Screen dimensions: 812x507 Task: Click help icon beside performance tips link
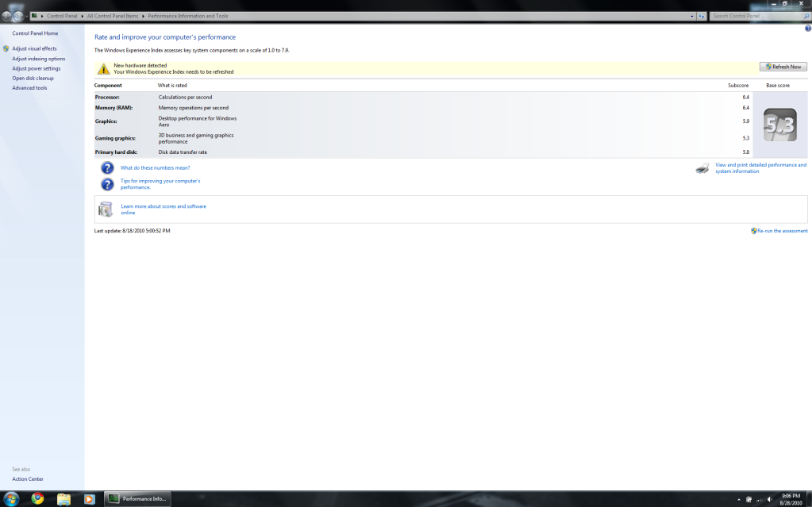pyautogui.click(x=107, y=184)
